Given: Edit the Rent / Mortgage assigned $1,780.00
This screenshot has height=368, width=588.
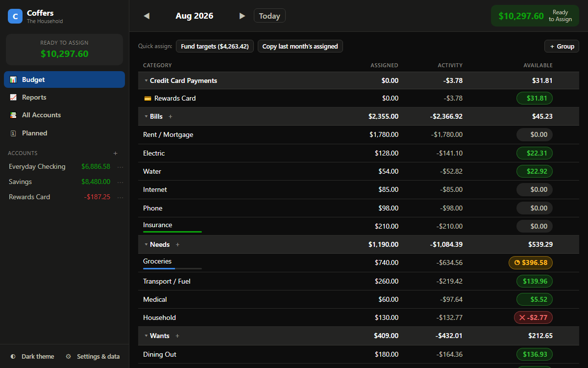Looking at the screenshot, I should pyautogui.click(x=384, y=134).
